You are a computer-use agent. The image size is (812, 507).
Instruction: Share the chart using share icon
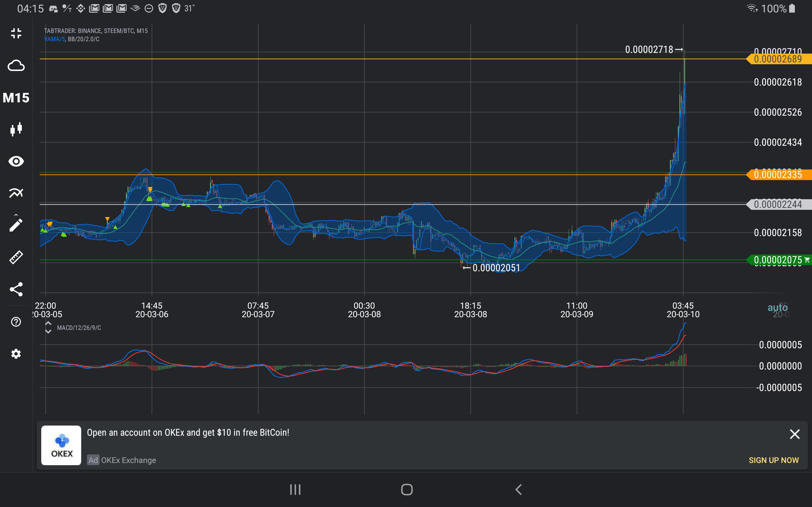click(16, 289)
